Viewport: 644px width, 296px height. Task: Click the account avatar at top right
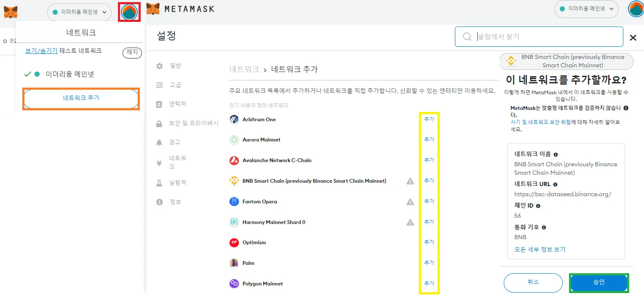pos(636,8)
